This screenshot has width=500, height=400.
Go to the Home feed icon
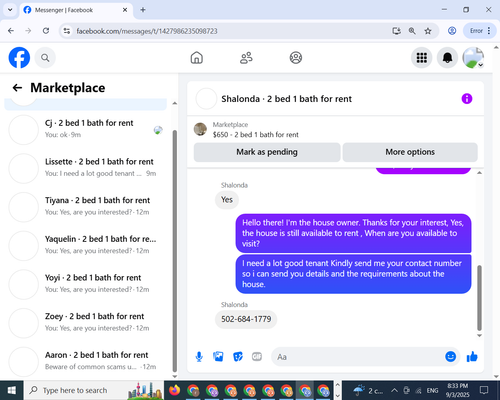pyautogui.click(x=197, y=58)
